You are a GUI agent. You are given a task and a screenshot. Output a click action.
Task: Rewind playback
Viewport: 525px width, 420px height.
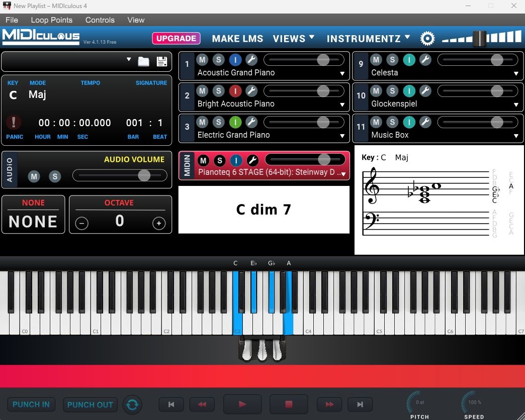pos(202,404)
